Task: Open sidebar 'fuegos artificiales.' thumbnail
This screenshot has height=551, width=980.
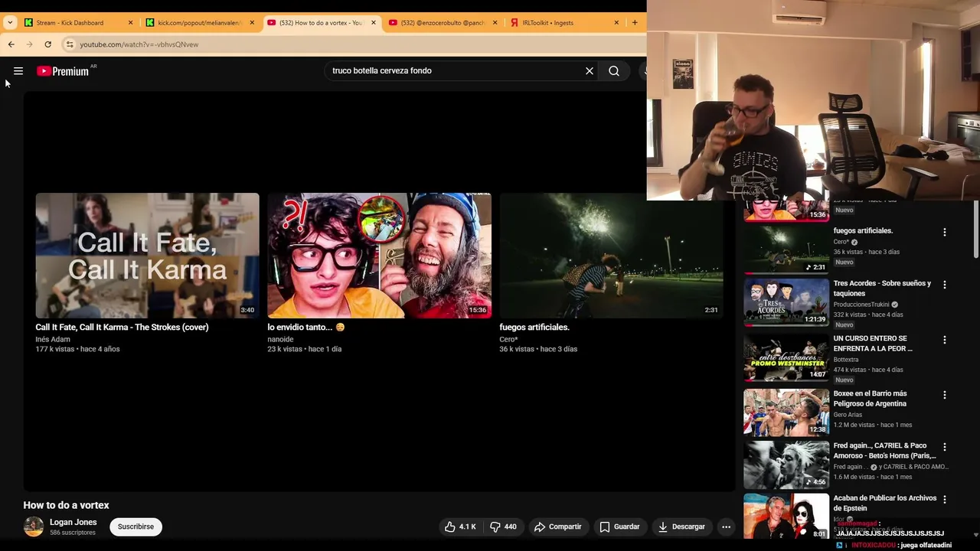Action: [786, 249]
